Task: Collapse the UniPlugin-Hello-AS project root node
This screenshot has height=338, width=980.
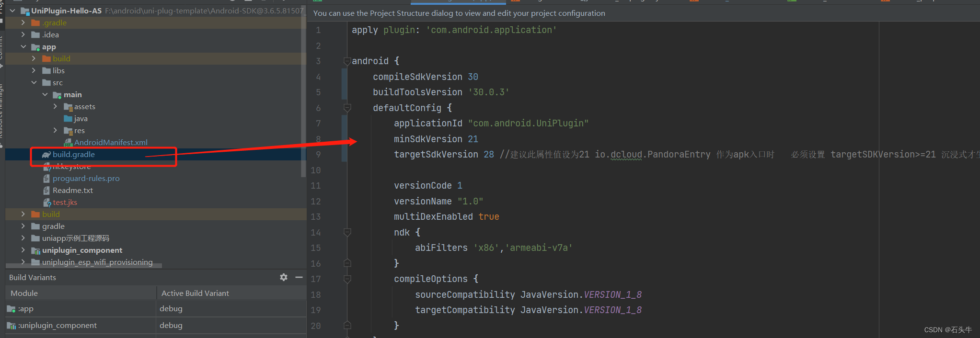Action: (12, 10)
